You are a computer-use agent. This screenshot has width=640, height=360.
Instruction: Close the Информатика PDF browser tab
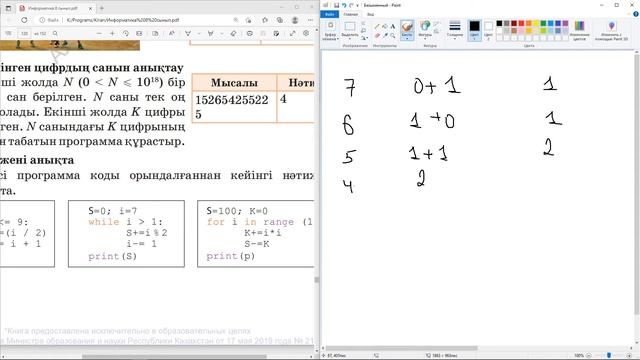pyautogui.click(x=90, y=8)
